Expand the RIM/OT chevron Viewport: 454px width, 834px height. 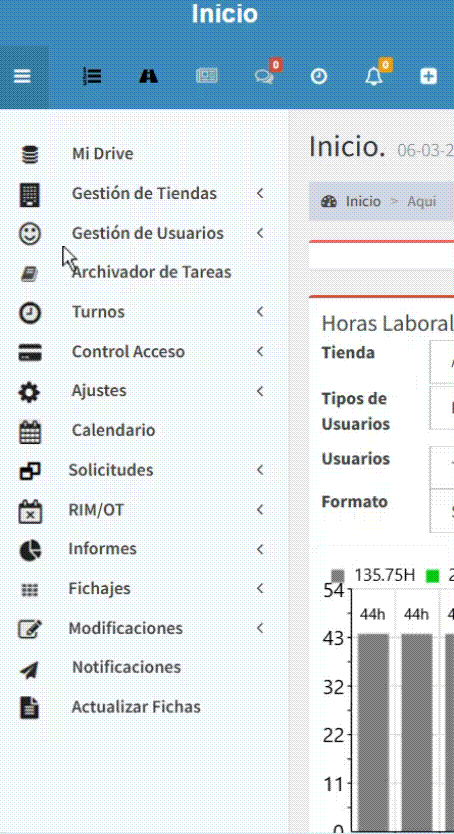(x=260, y=510)
